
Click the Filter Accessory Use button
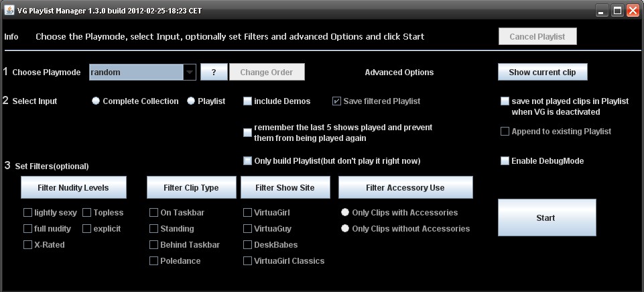405,188
